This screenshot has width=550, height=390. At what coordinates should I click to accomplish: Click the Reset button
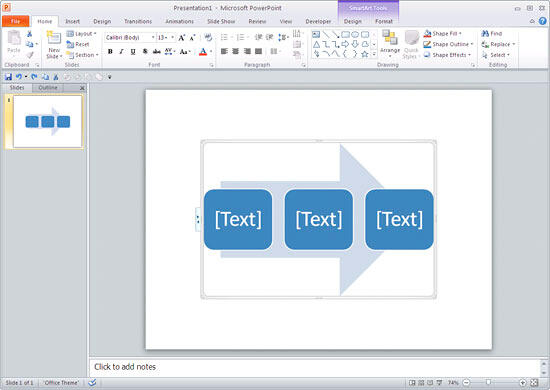click(78, 45)
